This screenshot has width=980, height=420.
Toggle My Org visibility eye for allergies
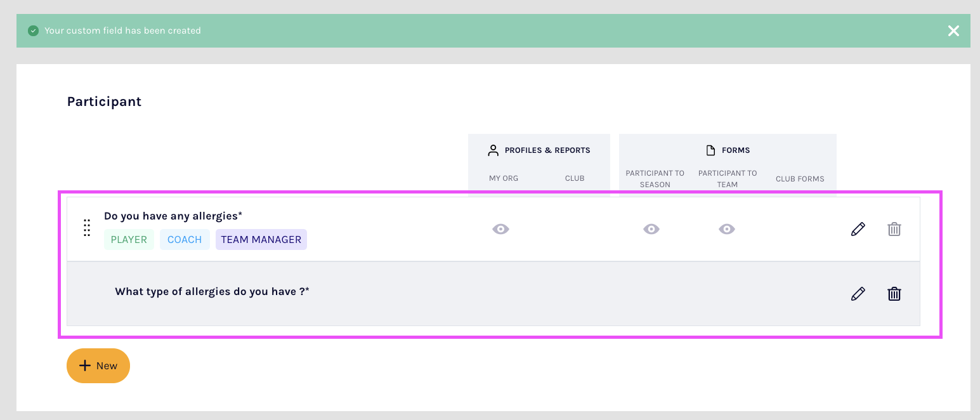point(500,229)
